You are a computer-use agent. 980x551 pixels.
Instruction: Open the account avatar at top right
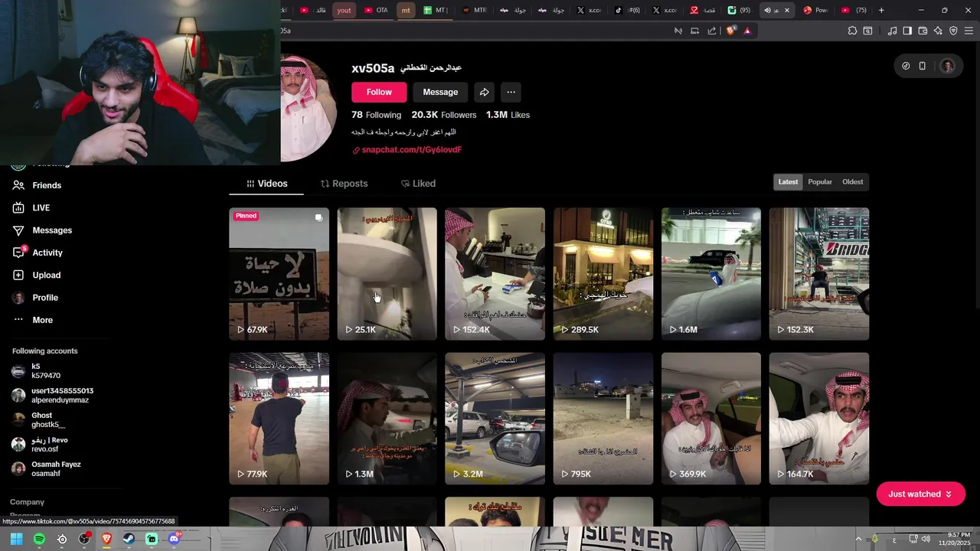pos(948,66)
